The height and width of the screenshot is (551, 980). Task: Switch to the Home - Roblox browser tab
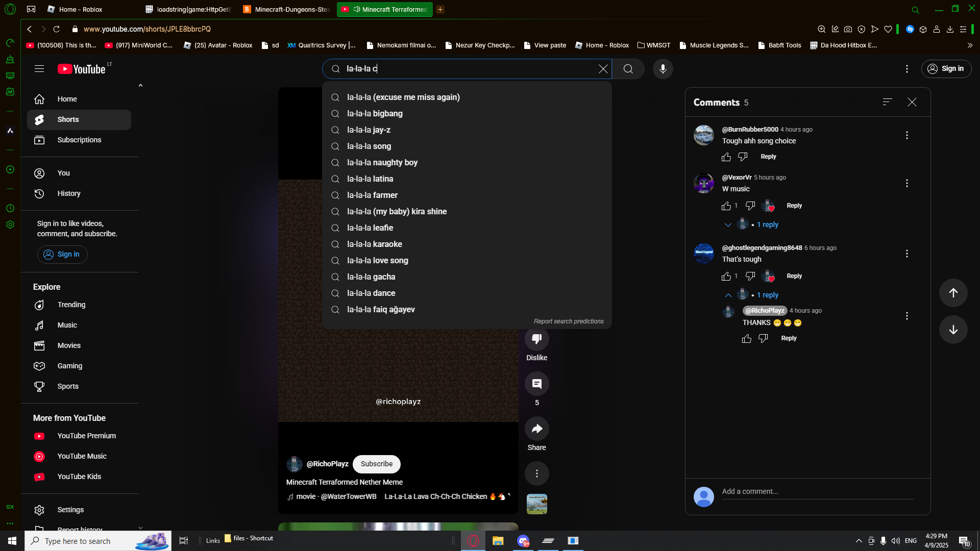pyautogui.click(x=87, y=9)
